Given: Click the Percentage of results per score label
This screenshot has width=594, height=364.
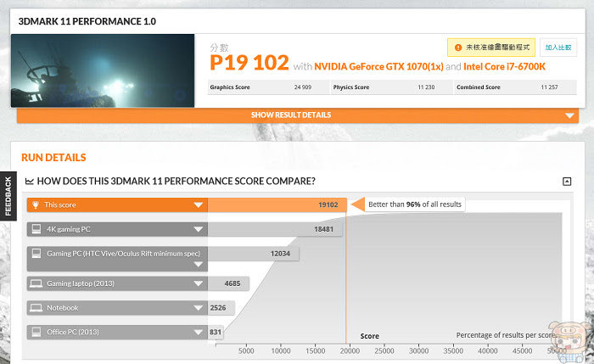Looking at the screenshot, I should click(x=506, y=335).
